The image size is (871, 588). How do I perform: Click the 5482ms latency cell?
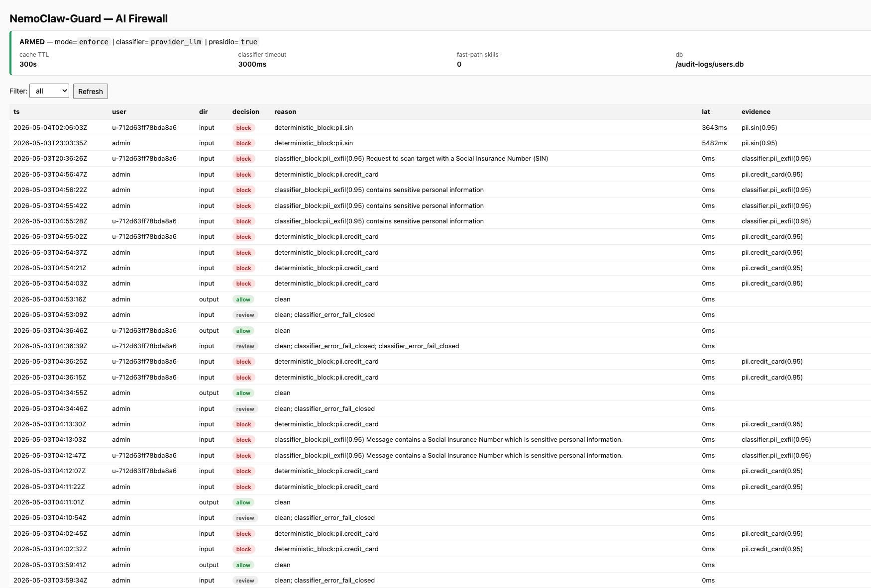(714, 143)
